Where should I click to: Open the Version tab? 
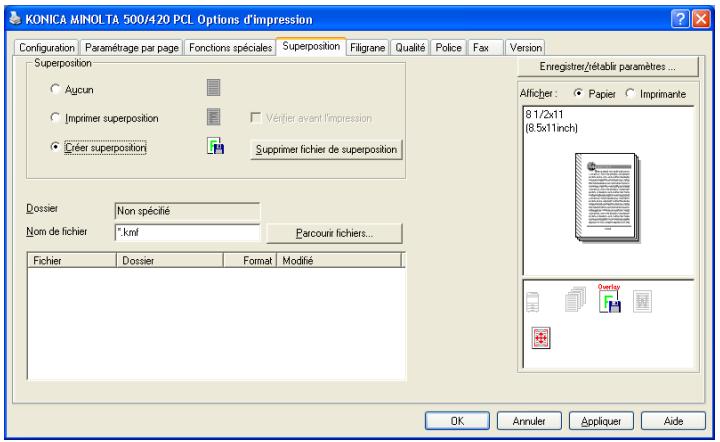(525, 48)
